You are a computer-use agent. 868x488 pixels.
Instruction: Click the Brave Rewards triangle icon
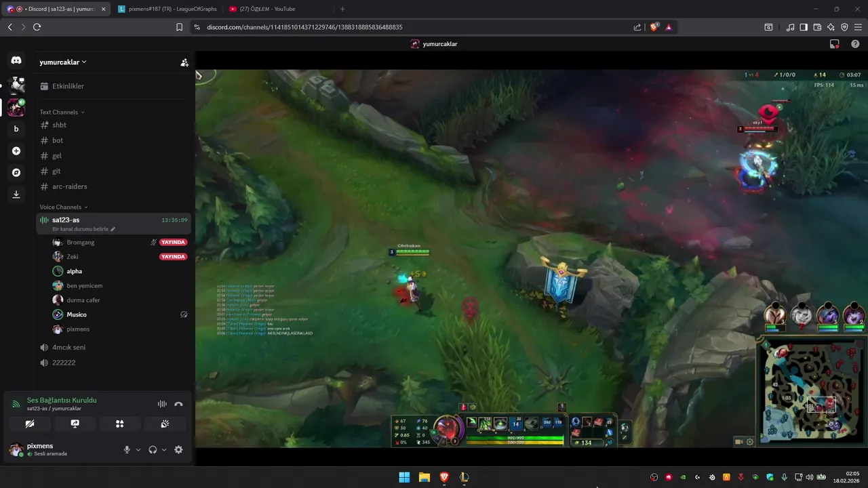click(669, 27)
